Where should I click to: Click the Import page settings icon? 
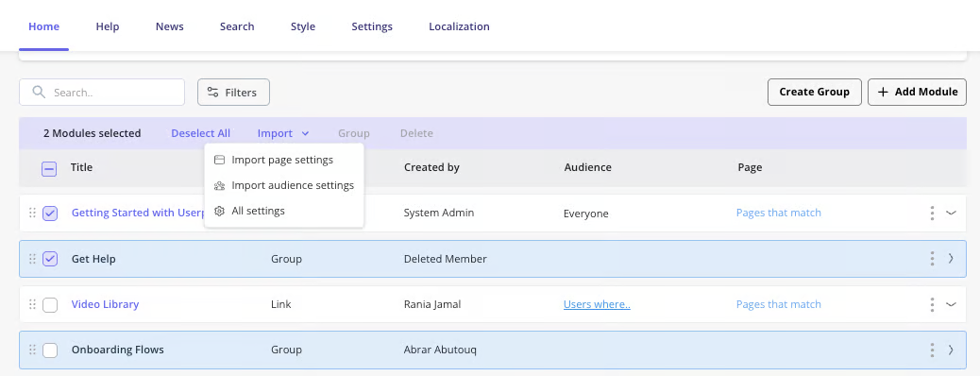(219, 160)
